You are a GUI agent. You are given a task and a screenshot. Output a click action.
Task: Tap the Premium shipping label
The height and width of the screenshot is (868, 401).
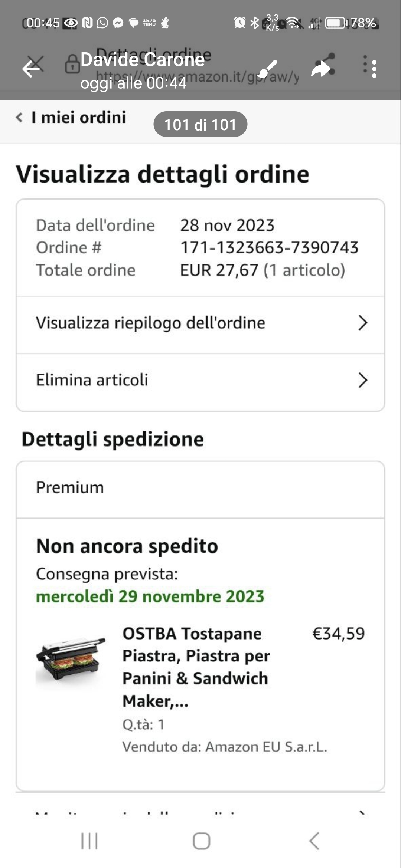click(x=70, y=487)
